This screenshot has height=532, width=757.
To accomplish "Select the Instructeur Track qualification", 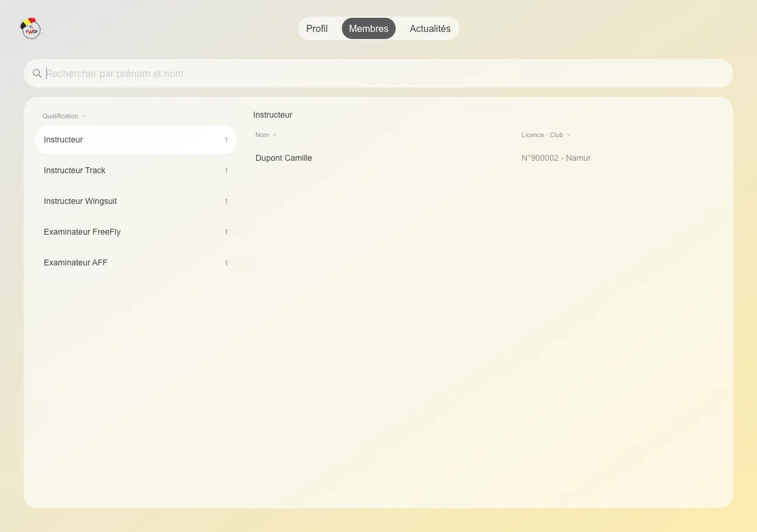I will pos(136,170).
